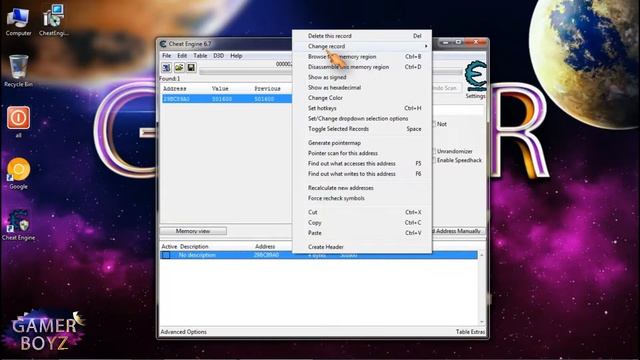This screenshot has width=640, height=360.
Task: Select 'Generate pointermap'
Action: pos(362,143)
